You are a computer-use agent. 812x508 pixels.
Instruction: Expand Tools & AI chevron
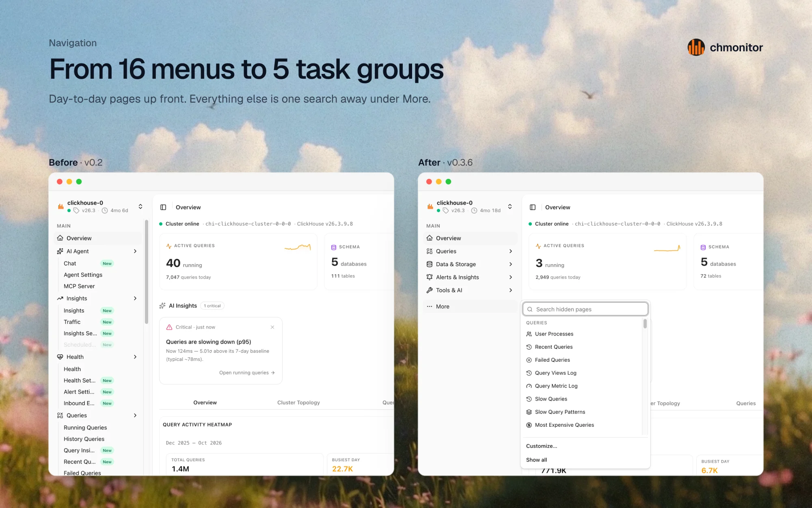click(511, 290)
